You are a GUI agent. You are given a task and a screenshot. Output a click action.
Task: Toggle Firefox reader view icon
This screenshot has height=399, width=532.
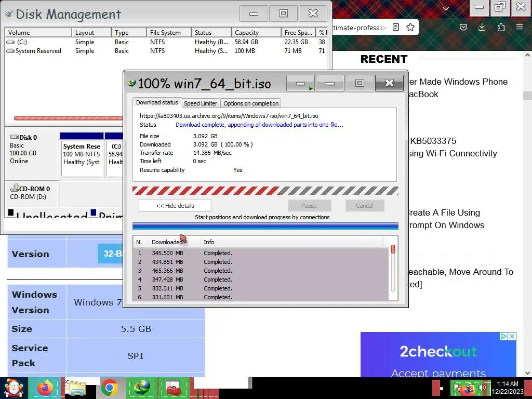click(395, 27)
